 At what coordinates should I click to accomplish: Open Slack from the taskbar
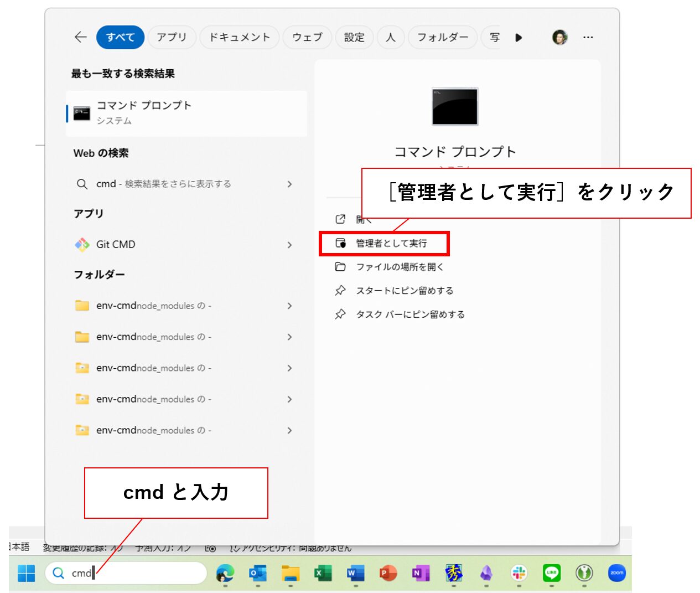pyautogui.click(x=518, y=573)
